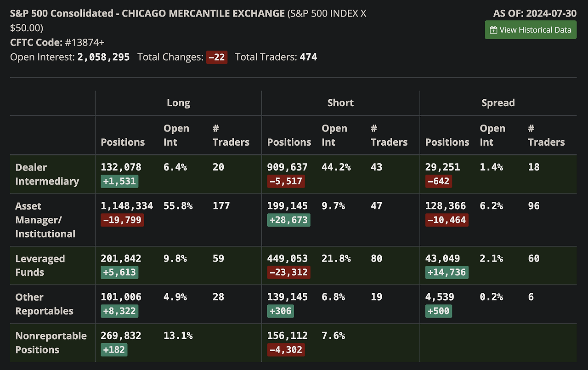The width and height of the screenshot is (588, 370).
Task: Select the Positions header under Short
Action: tap(289, 142)
